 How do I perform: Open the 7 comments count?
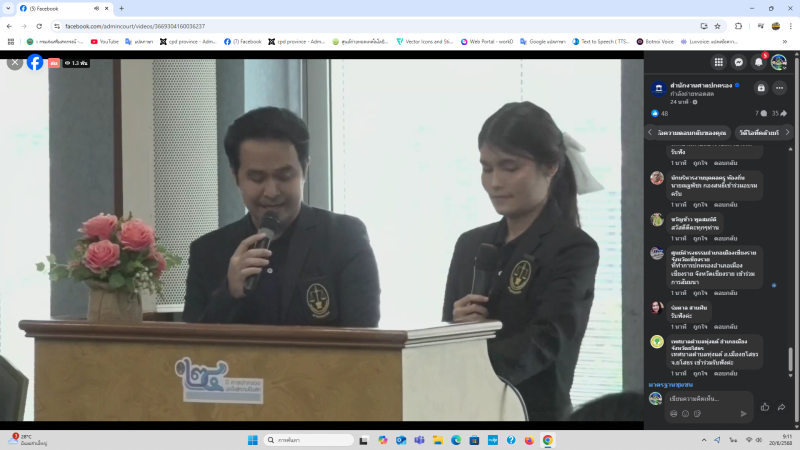click(761, 113)
